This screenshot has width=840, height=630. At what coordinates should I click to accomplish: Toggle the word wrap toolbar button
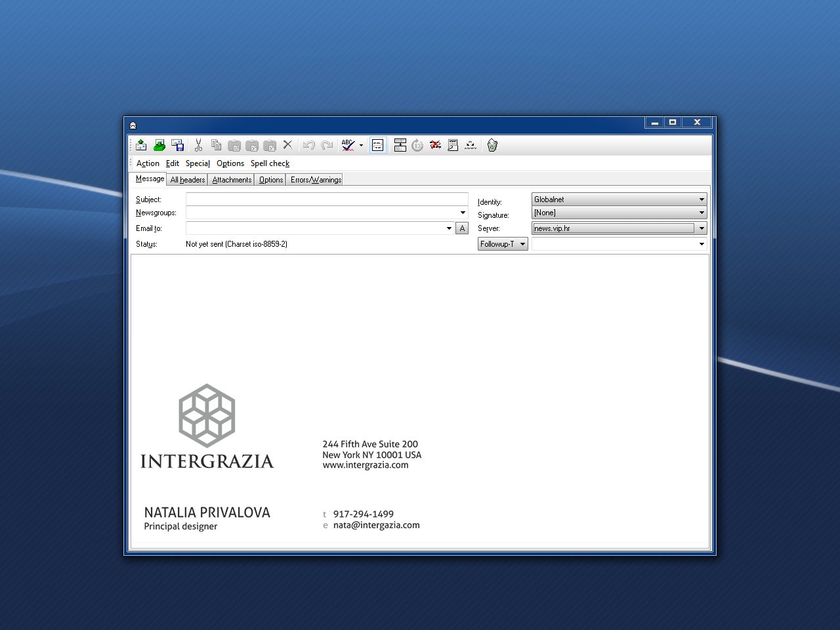pyautogui.click(x=378, y=145)
